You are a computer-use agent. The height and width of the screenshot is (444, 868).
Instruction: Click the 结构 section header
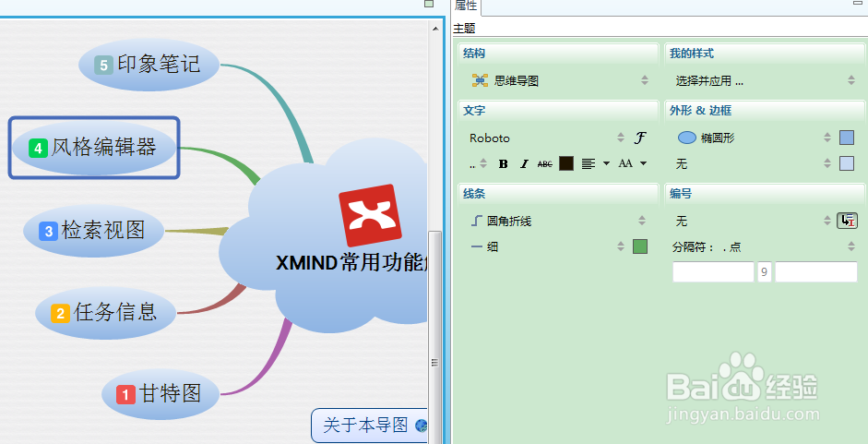[474, 54]
